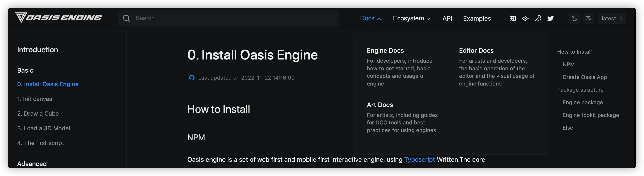Image resolution: width=644 pixels, height=176 pixels.
Task: Go to the Examples menu item
Action: 477,18
